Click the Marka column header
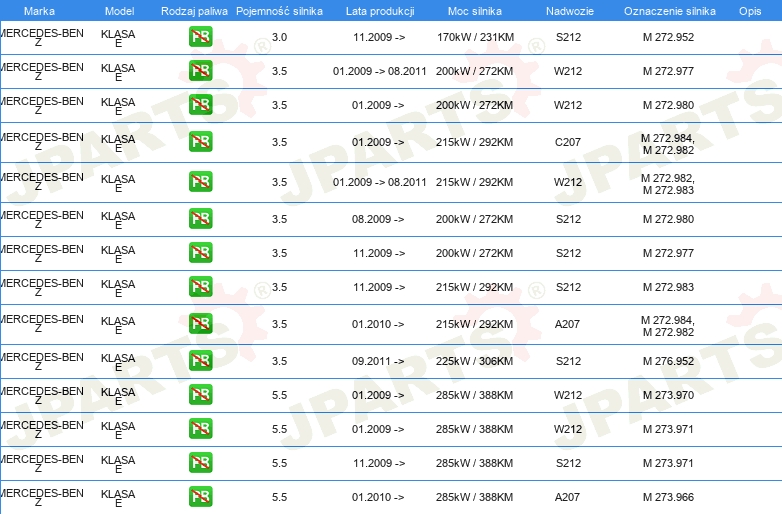Image resolution: width=782 pixels, height=514 pixels. point(39,11)
